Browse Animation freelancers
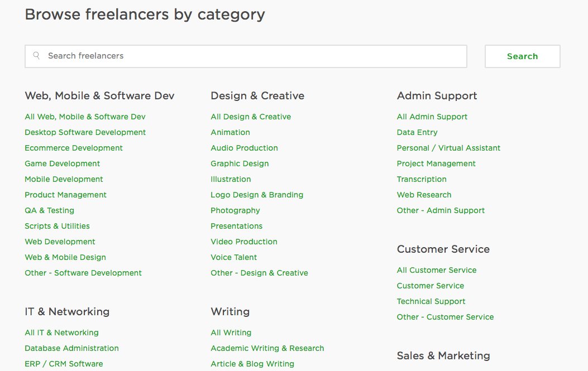Image resolution: width=588 pixels, height=371 pixels. [x=230, y=132]
